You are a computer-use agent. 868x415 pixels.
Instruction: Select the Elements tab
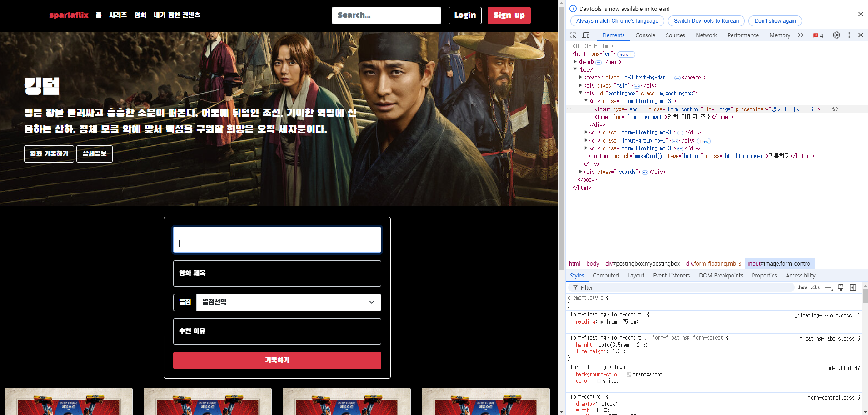pyautogui.click(x=613, y=35)
